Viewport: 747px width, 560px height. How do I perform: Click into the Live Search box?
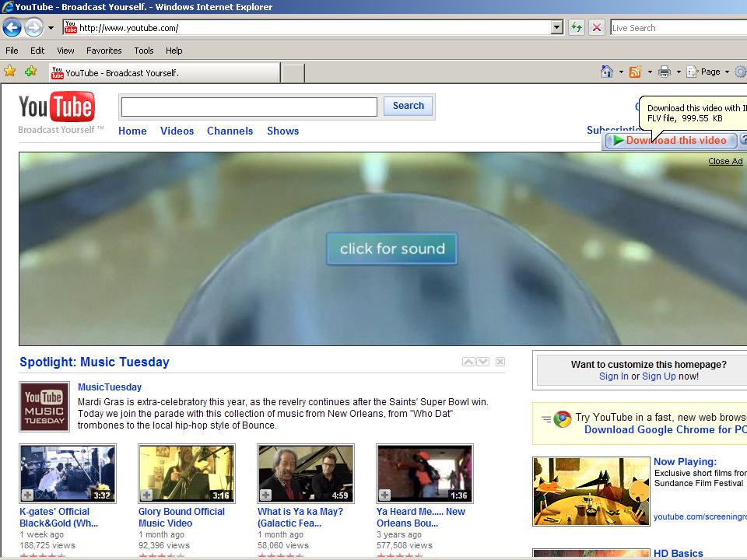tap(679, 28)
